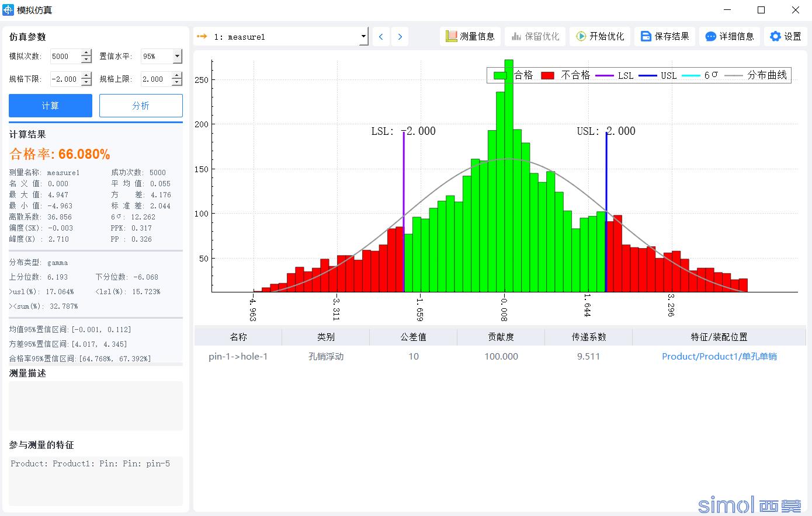Increase 规格上限 with up stepper arrow
The height and width of the screenshot is (516, 812).
(177, 75)
